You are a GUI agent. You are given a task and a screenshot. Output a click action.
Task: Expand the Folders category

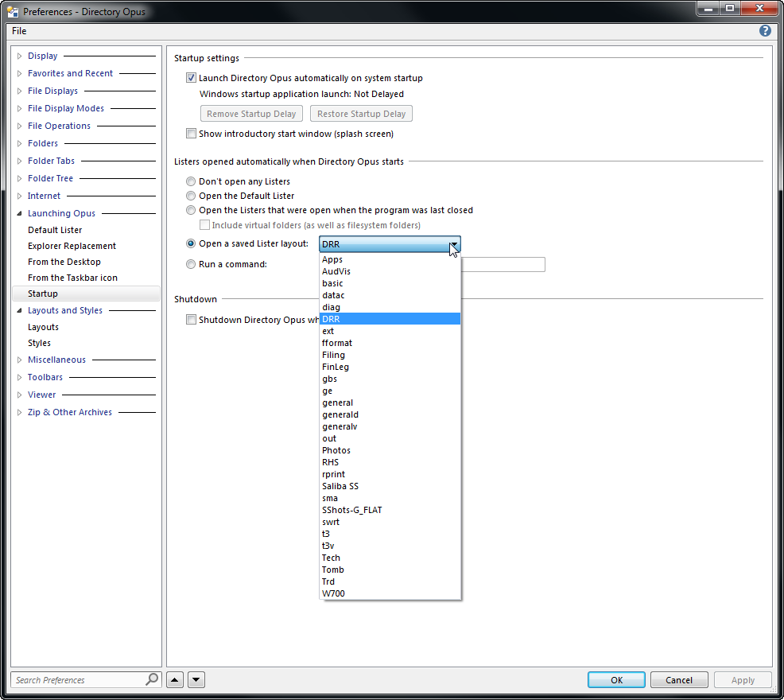point(20,144)
